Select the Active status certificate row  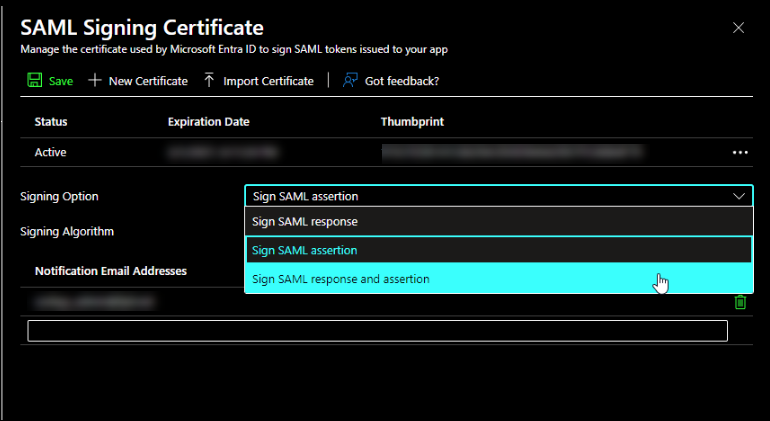[51, 152]
